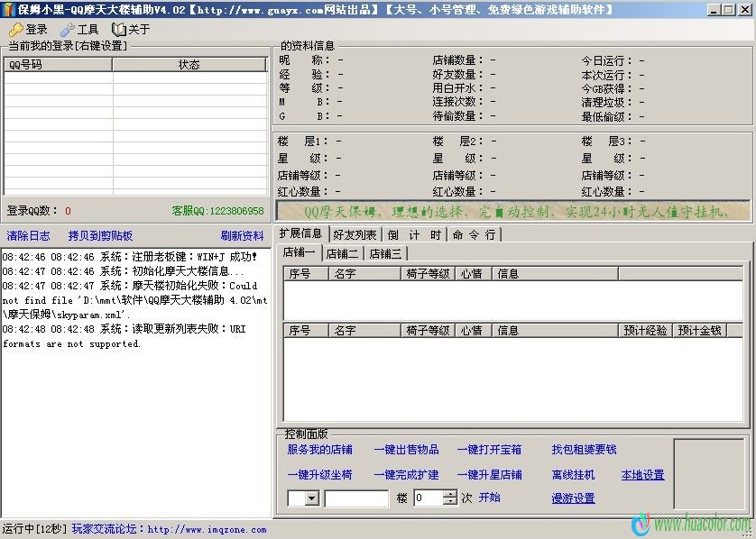Open 漫游设置 link
The image size is (756, 539).
[573, 498]
